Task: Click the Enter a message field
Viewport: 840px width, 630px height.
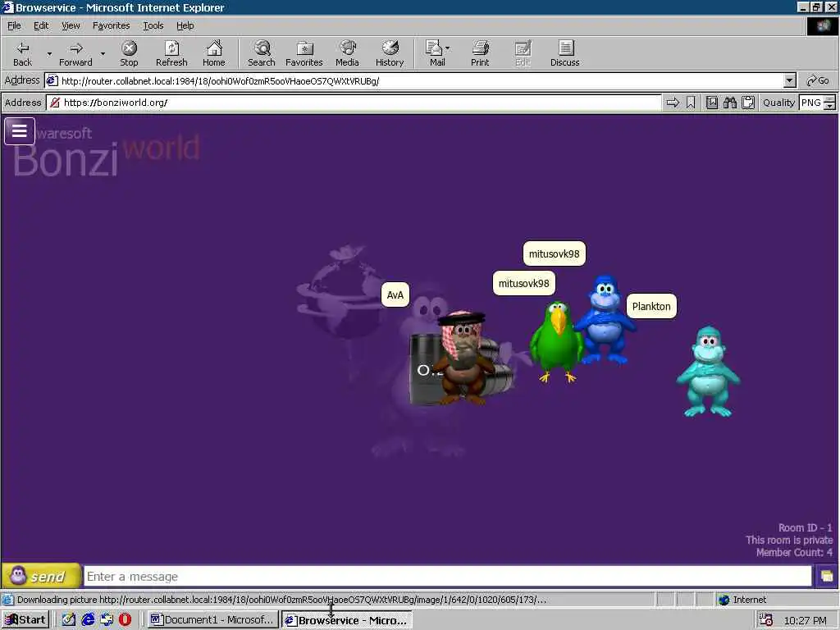Action: 448,577
